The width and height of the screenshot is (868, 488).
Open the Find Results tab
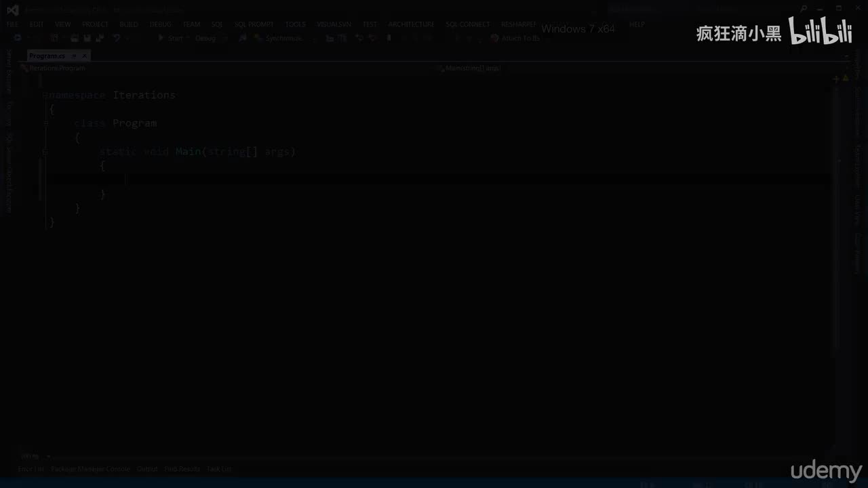click(x=182, y=469)
